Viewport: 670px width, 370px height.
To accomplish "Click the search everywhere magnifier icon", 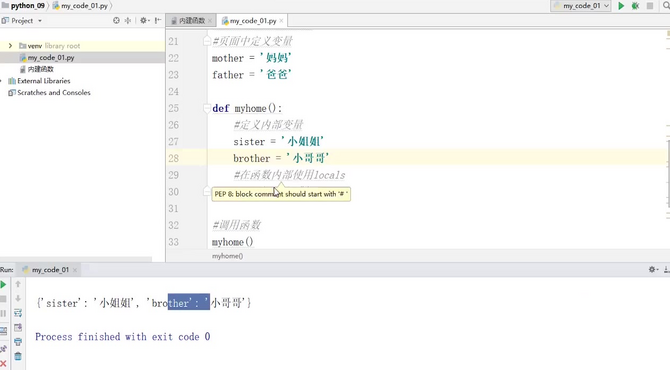I will pyautogui.click(x=667, y=6).
